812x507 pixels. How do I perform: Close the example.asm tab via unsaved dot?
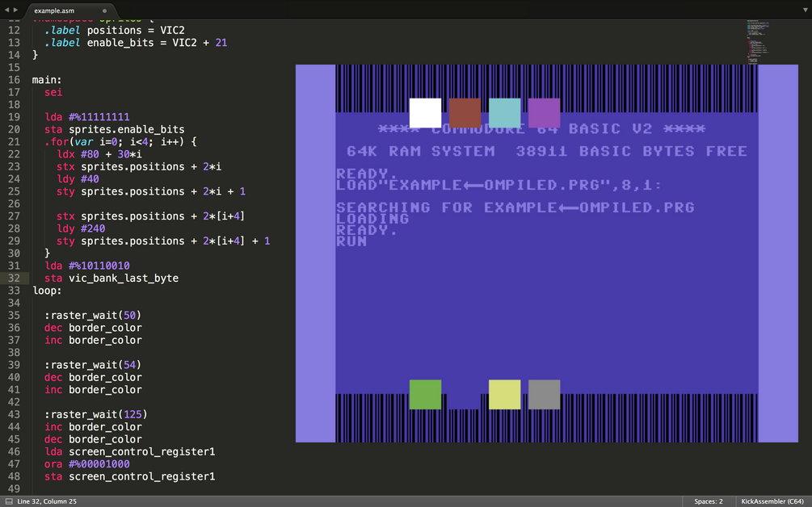click(104, 10)
